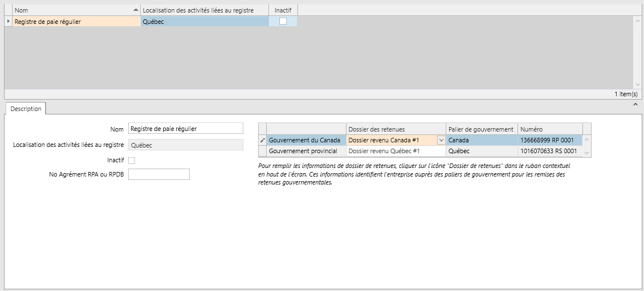The height and width of the screenshot is (291, 644).
Task: Select the 'Gouvernement provincial' row cell
Action: click(x=307, y=151)
